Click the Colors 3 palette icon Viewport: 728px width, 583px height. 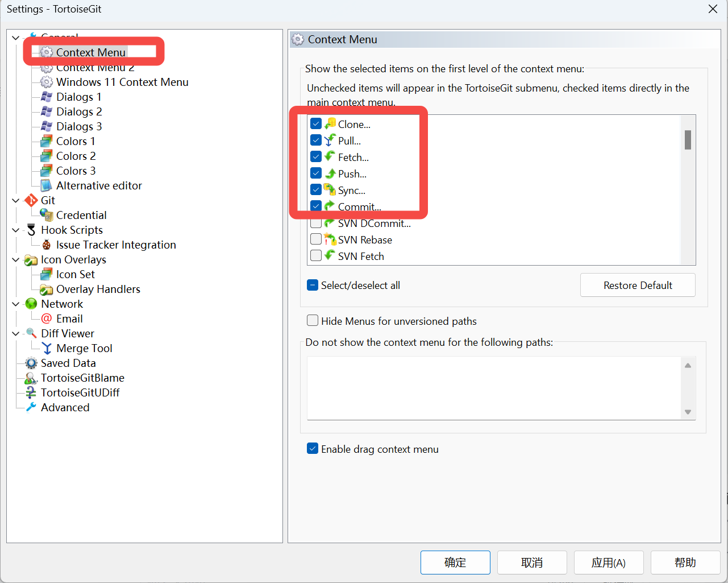[47, 171]
